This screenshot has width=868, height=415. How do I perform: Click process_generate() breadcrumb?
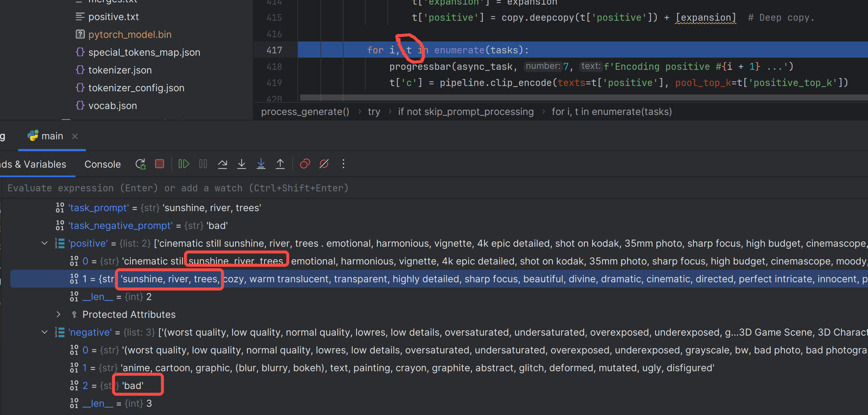[x=305, y=112]
